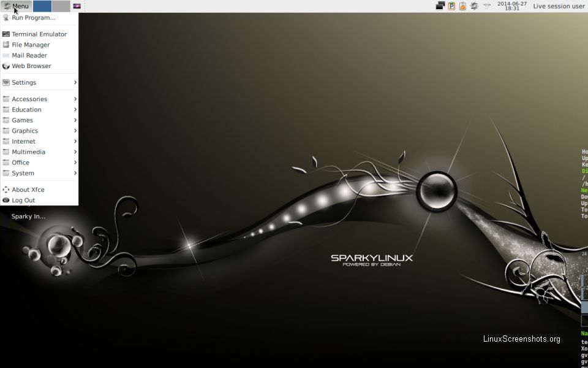Open the network connection tray icon

click(x=487, y=6)
